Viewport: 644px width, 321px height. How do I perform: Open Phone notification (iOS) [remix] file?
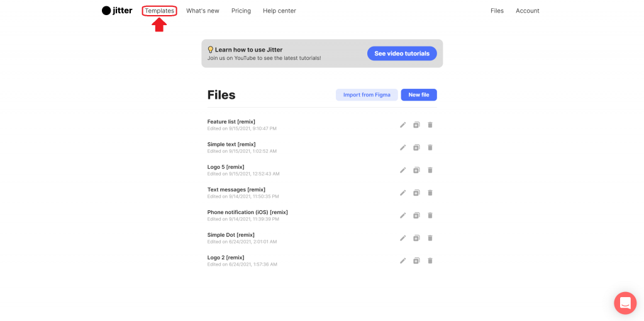click(248, 212)
